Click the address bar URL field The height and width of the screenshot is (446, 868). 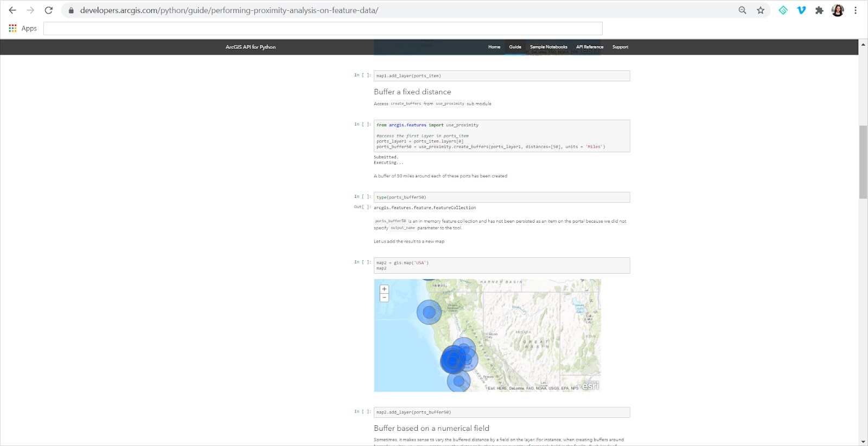pyautogui.click(x=380, y=10)
